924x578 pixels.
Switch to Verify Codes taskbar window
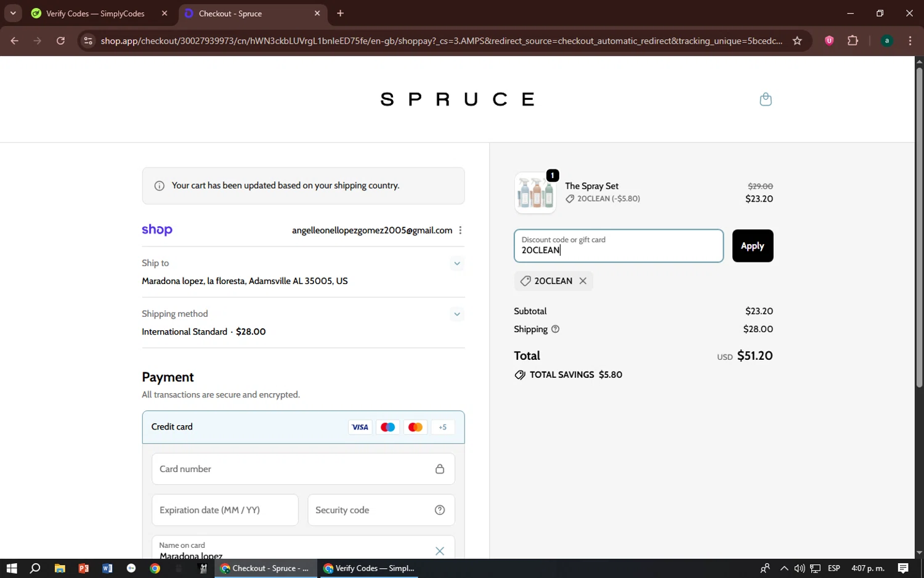click(x=369, y=568)
